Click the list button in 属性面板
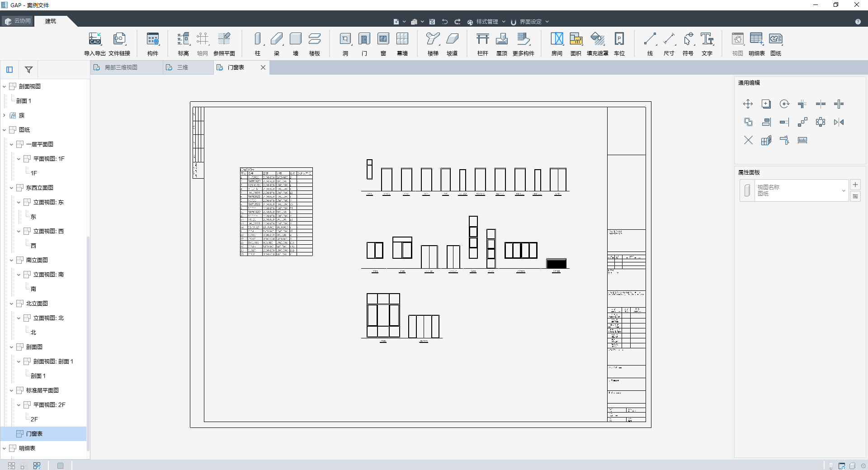 point(855,196)
